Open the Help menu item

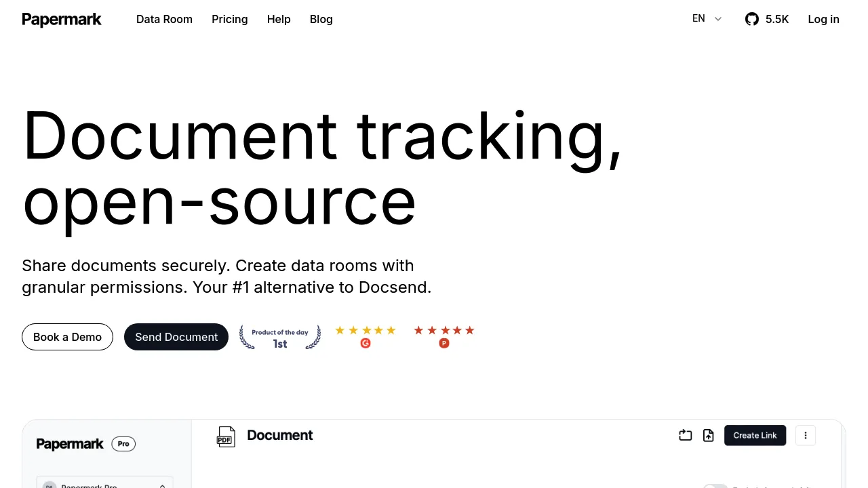279,19
